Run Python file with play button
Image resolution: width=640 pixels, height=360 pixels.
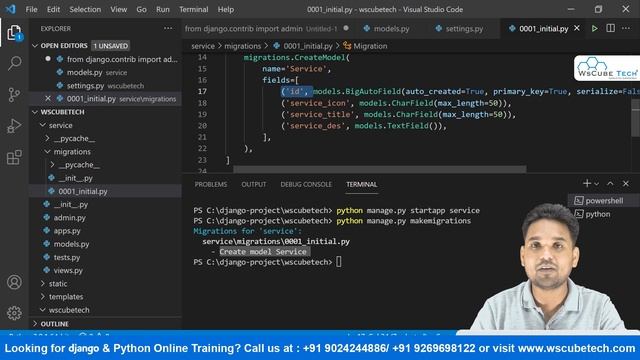click(x=595, y=29)
